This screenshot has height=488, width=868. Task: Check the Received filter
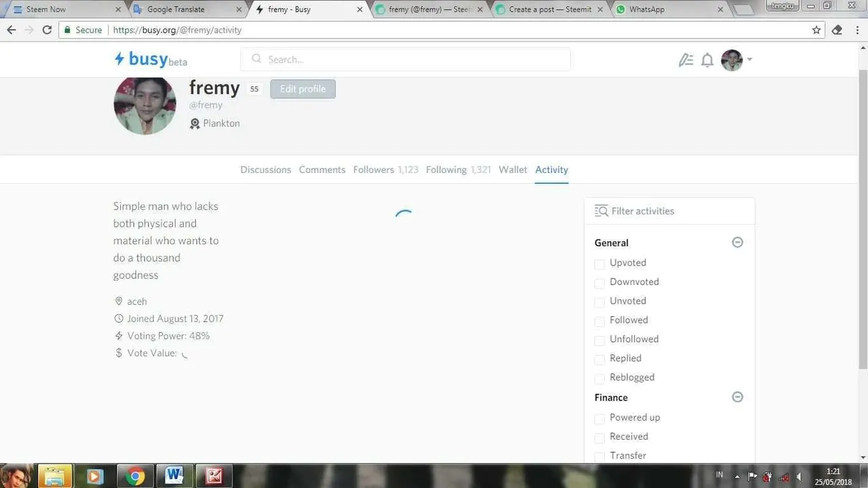tap(599, 437)
